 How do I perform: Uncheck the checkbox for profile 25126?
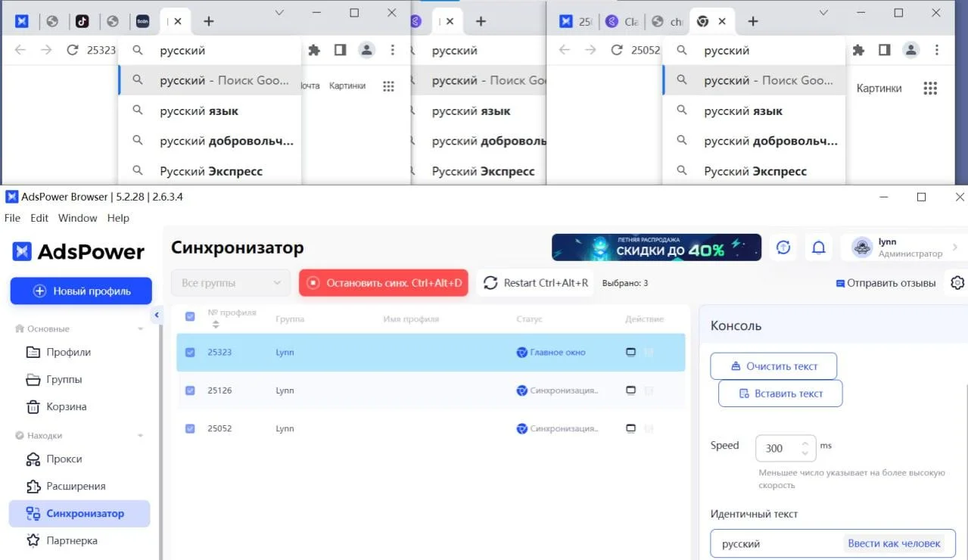coord(190,390)
